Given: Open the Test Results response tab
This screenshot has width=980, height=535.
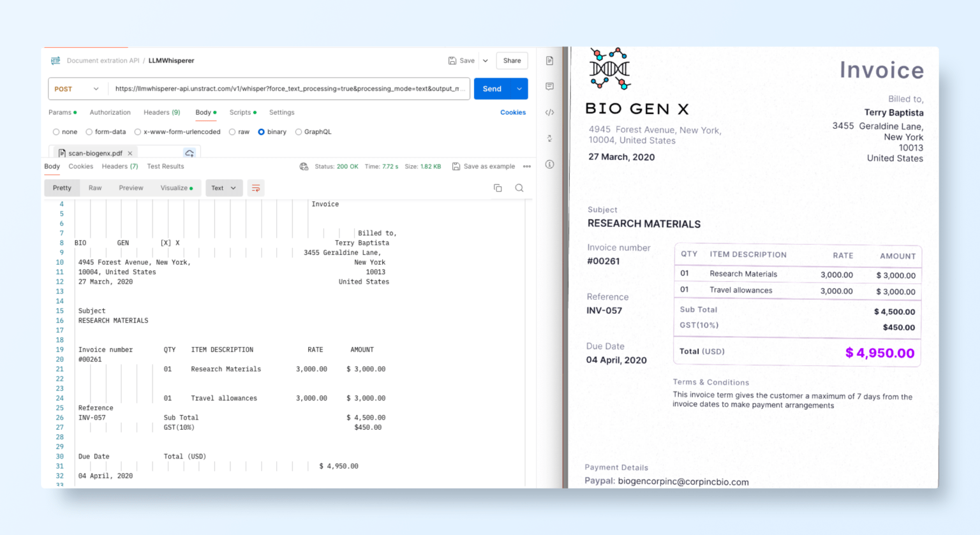Looking at the screenshot, I should [x=165, y=166].
